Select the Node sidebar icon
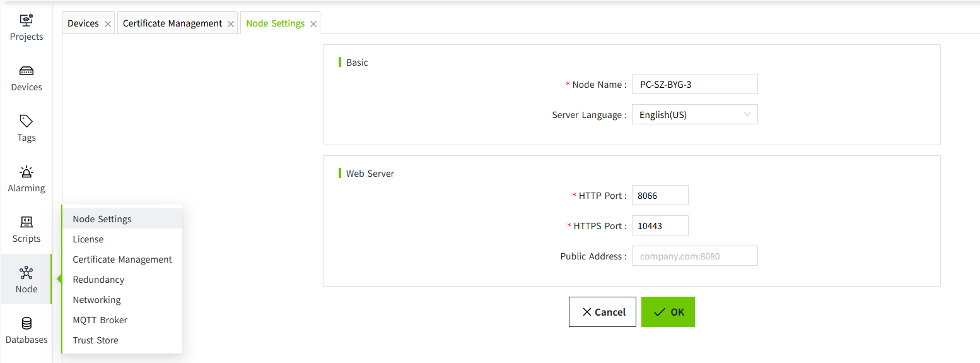This screenshot has height=363, width=980. pyautogui.click(x=26, y=280)
